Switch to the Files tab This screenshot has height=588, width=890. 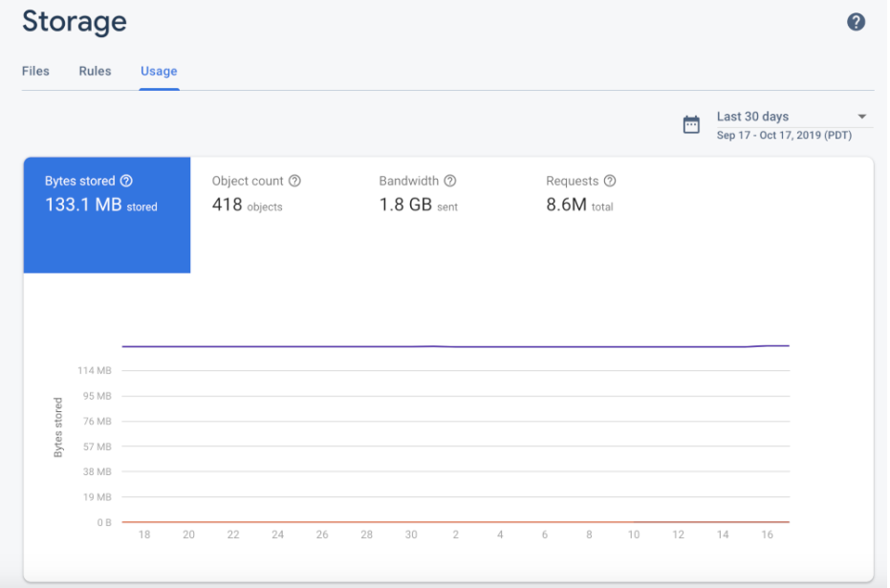(35, 71)
